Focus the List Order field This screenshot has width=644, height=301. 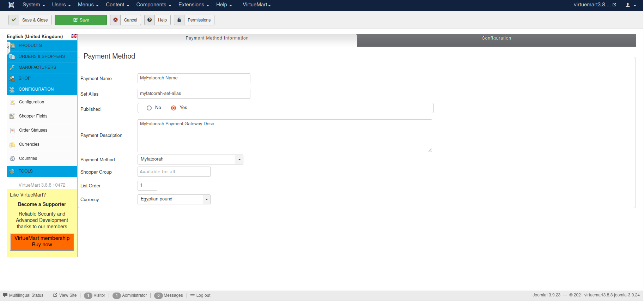147,186
